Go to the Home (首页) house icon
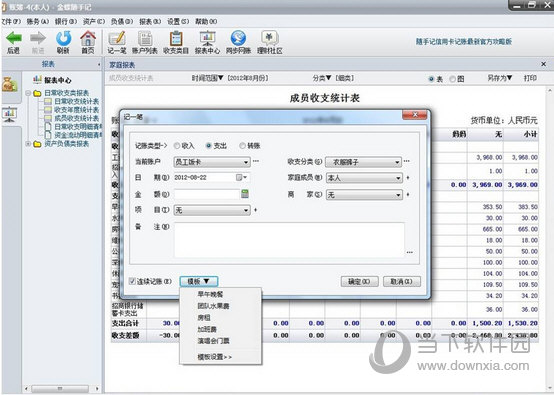 tap(88, 38)
